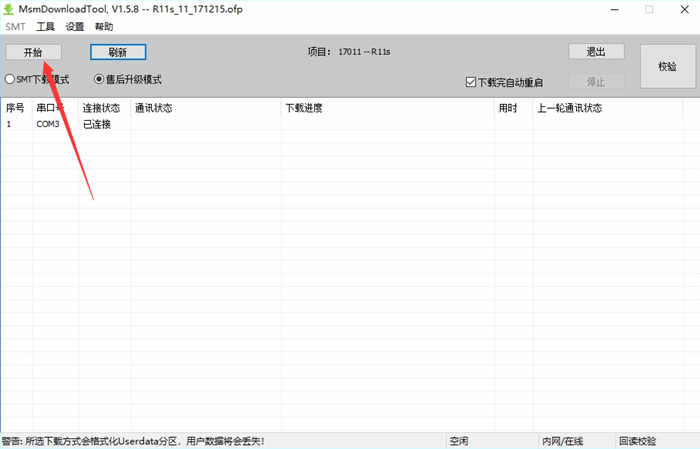Open the 帮助 menu
Viewport: 700px width, 449px height.
[x=104, y=27]
